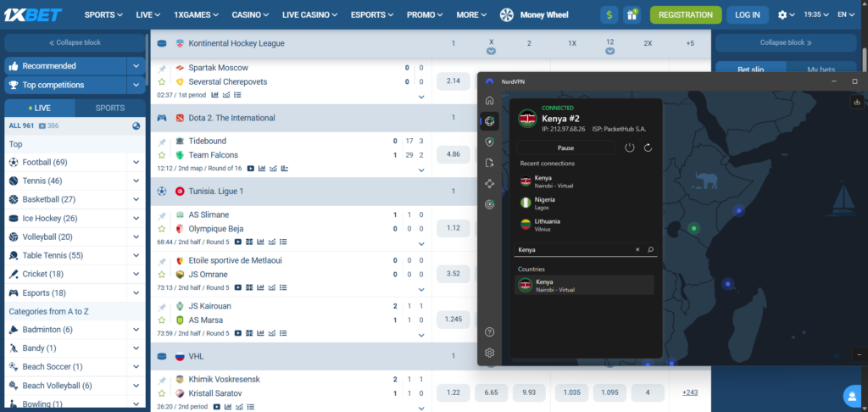Click video stream icon for JS Kairouan match
The image size is (868, 412).
point(238,333)
